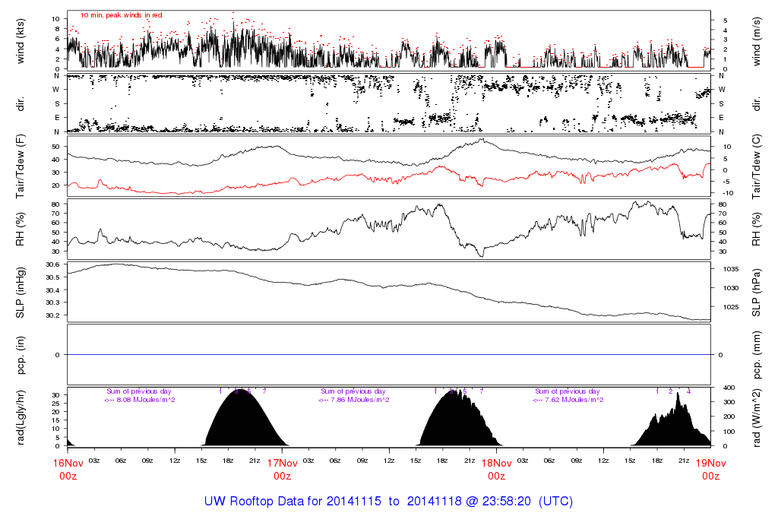Viewport: 778px width, 532px height.
Task: Click the 'pcp. (mm)' axis label
Action: click(757, 355)
